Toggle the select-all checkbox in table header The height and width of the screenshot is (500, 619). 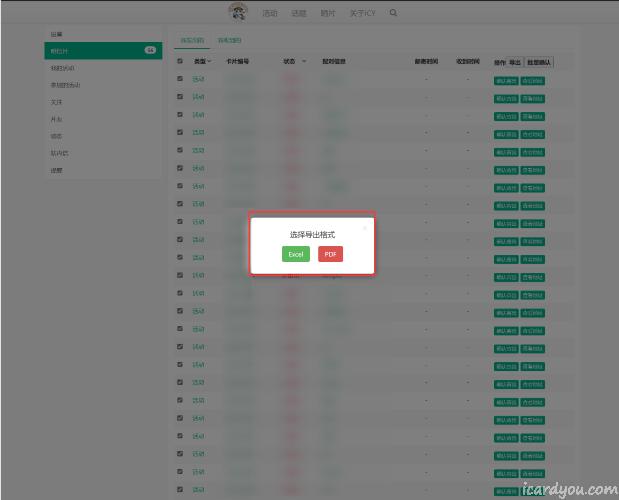click(x=180, y=61)
